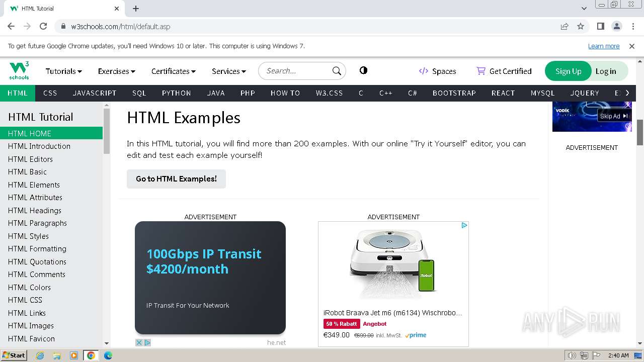644x362 pixels.
Task: Click the address bar URL
Action: pos(121,26)
